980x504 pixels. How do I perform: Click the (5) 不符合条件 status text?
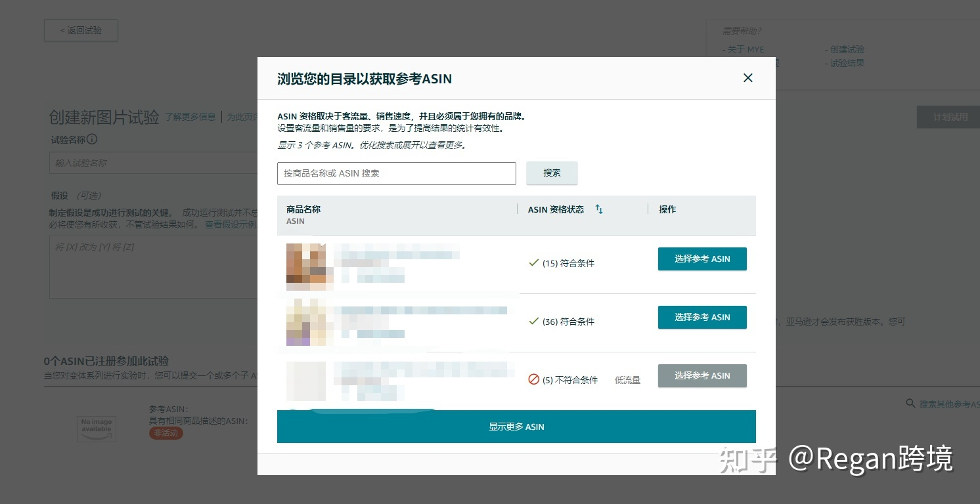click(x=570, y=380)
